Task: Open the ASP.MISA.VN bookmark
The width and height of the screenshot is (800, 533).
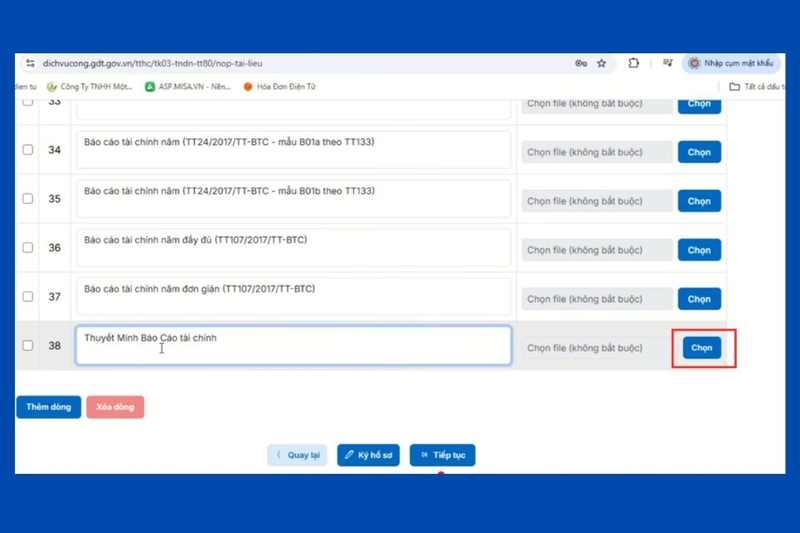Action: click(188, 87)
